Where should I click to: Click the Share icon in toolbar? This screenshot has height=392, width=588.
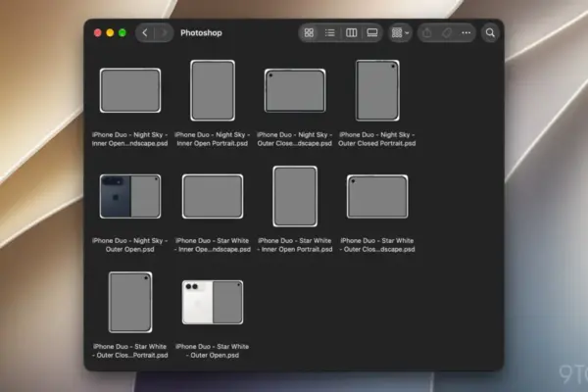click(427, 33)
